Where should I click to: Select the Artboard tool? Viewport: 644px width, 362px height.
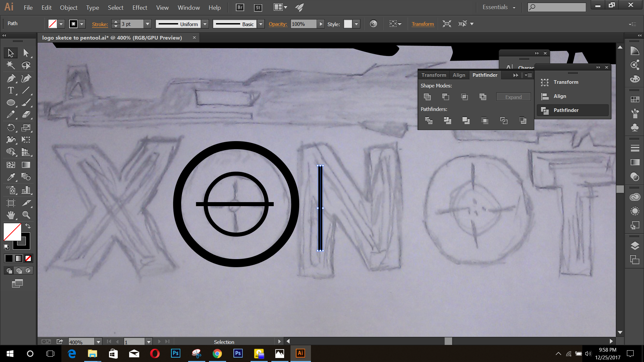(x=11, y=203)
